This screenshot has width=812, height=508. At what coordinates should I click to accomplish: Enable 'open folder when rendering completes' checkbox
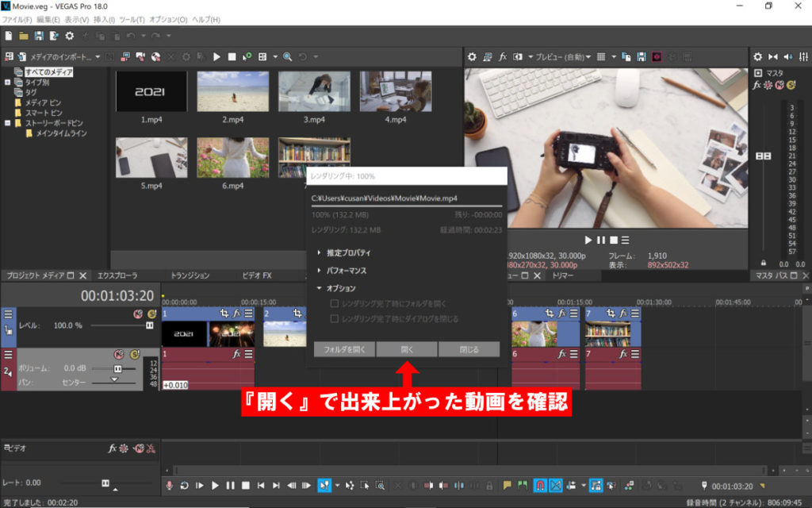pyautogui.click(x=334, y=303)
